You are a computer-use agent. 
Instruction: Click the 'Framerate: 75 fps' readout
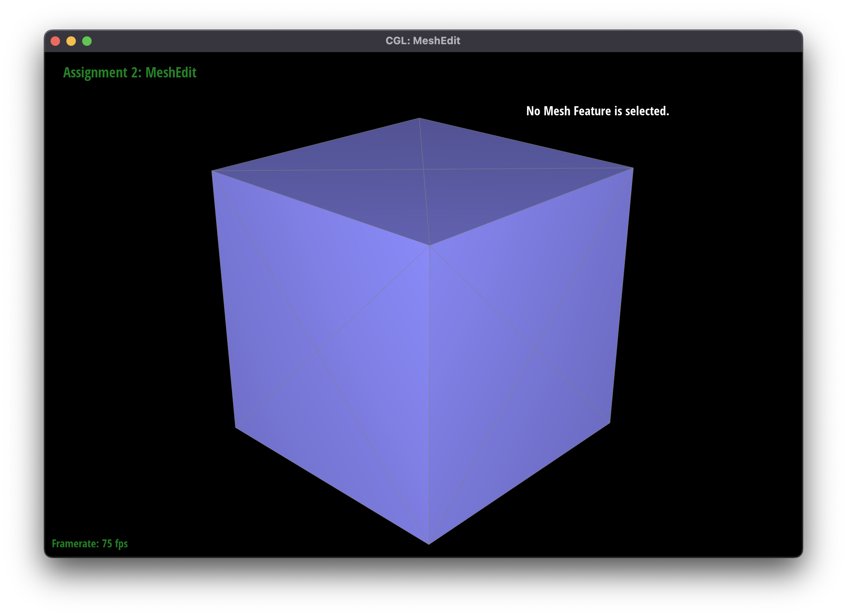click(90, 544)
